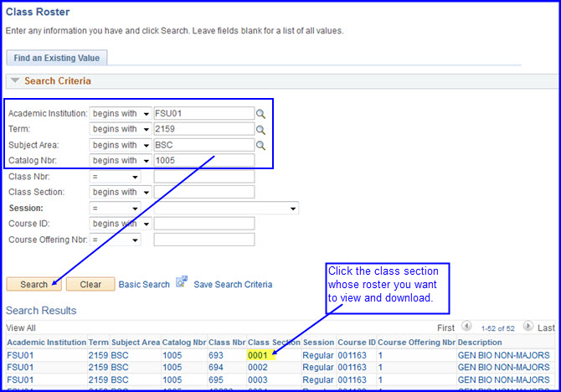Sort by Academic Institution column header

coord(47,343)
